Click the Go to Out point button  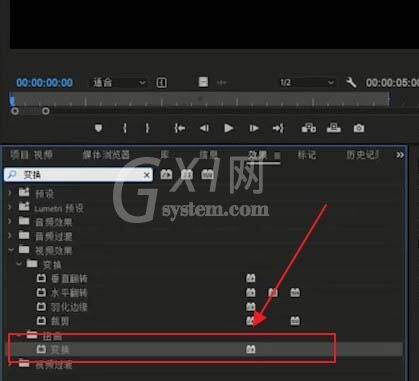[278, 128]
